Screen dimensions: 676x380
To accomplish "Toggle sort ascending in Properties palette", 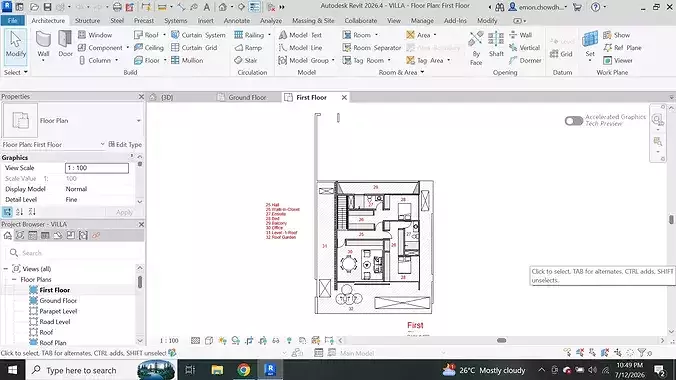I will pyautogui.click(x=19, y=212).
